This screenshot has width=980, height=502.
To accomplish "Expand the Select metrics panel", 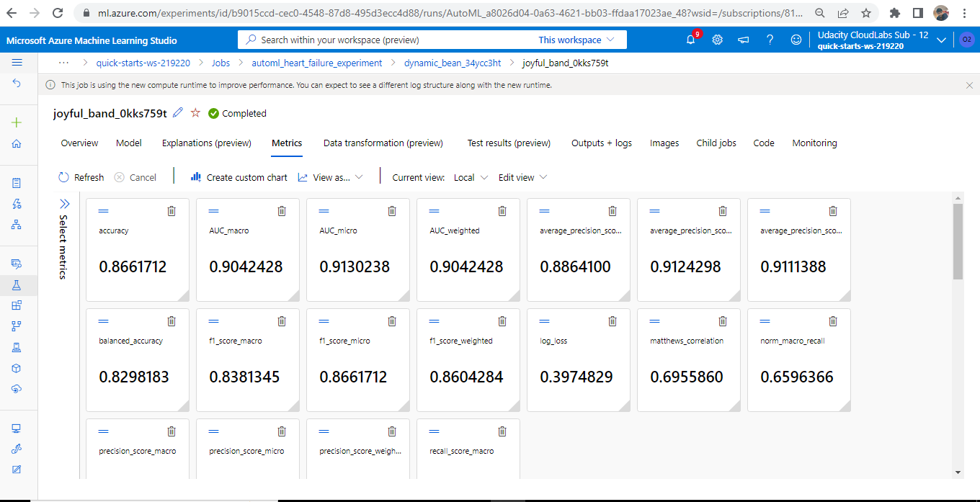I will tap(65, 204).
